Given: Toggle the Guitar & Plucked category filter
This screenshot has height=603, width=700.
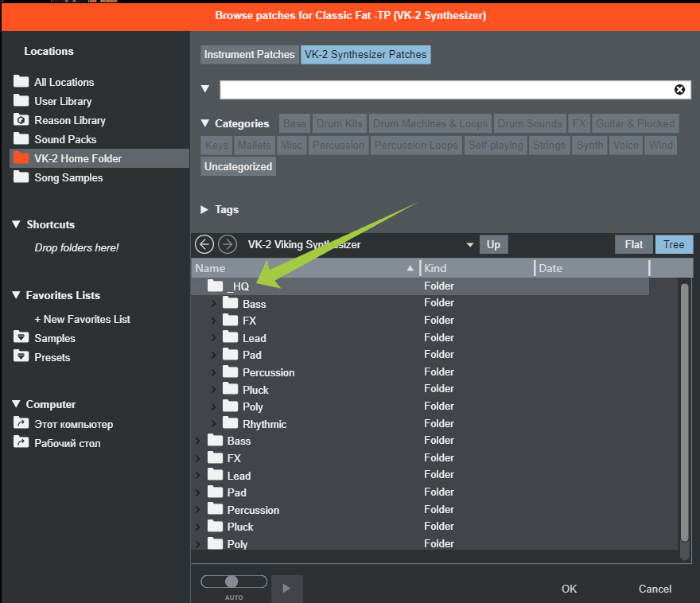Looking at the screenshot, I should (635, 123).
